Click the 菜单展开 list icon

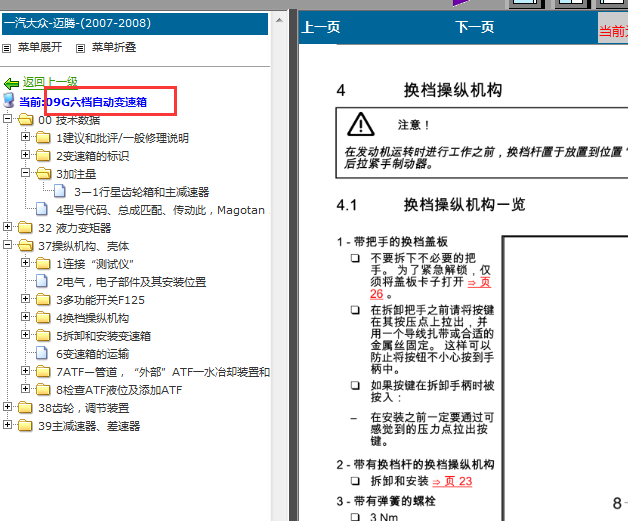click(7, 47)
